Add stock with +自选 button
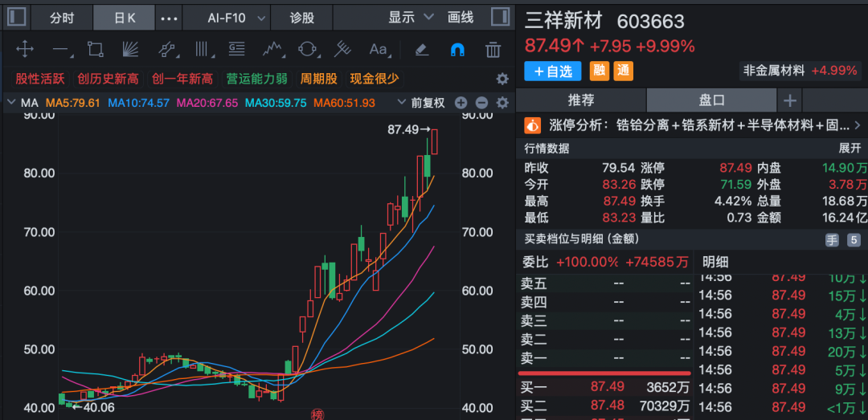The image size is (868, 420). tap(553, 71)
